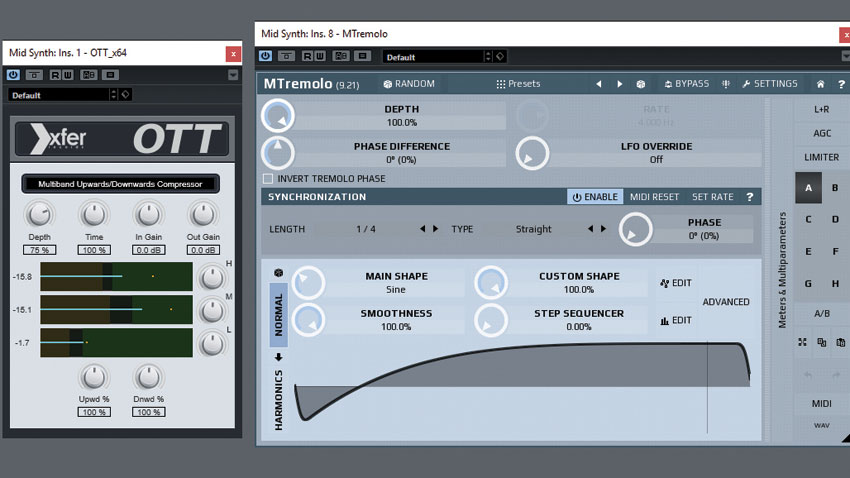850x478 pixels.
Task: Adjust the DEPTH knob in MTremolo
Action: 278,115
